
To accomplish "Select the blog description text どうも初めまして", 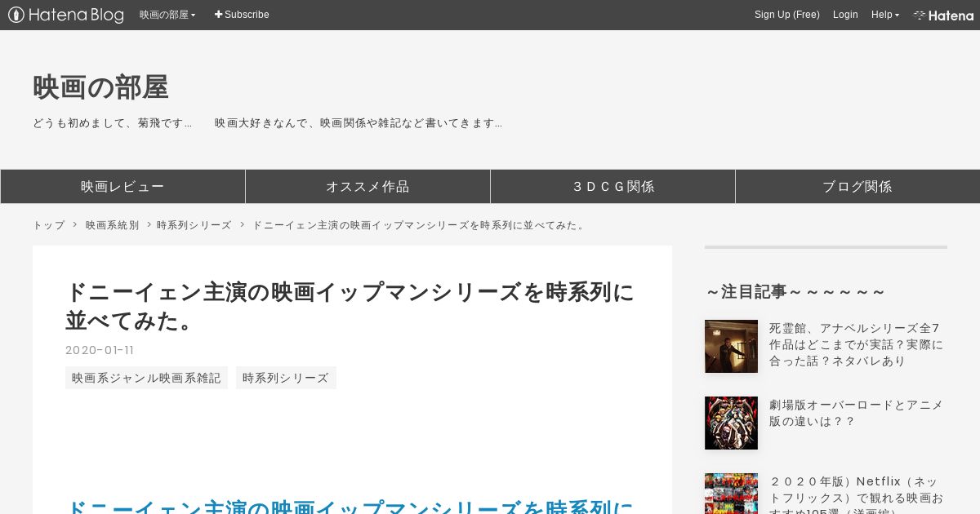I will pyautogui.click(x=267, y=123).
